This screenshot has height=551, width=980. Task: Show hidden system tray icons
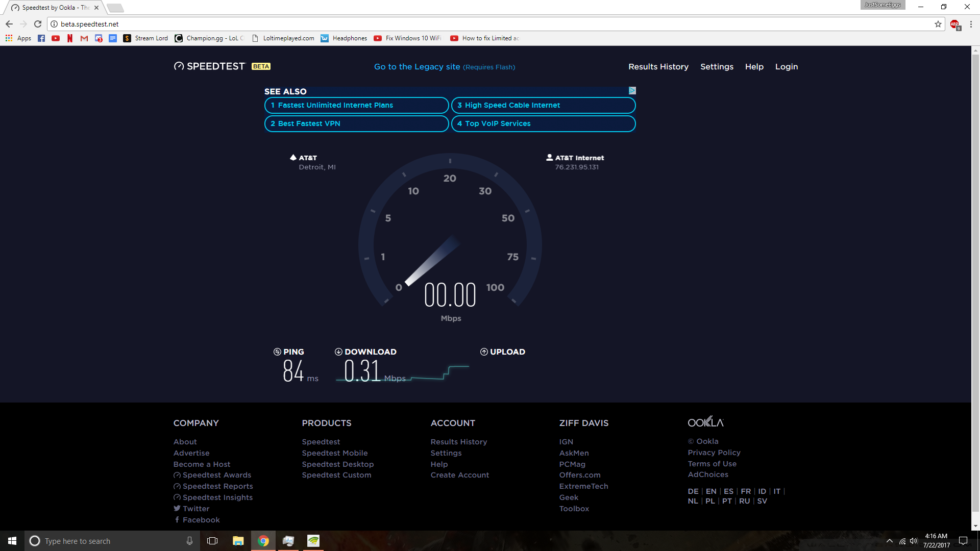point(890,541)
